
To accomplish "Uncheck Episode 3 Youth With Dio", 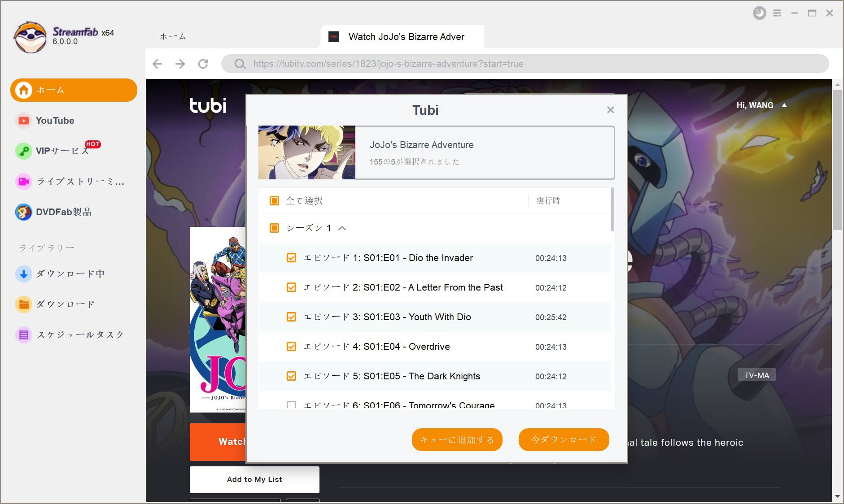I will coord(291,317).
